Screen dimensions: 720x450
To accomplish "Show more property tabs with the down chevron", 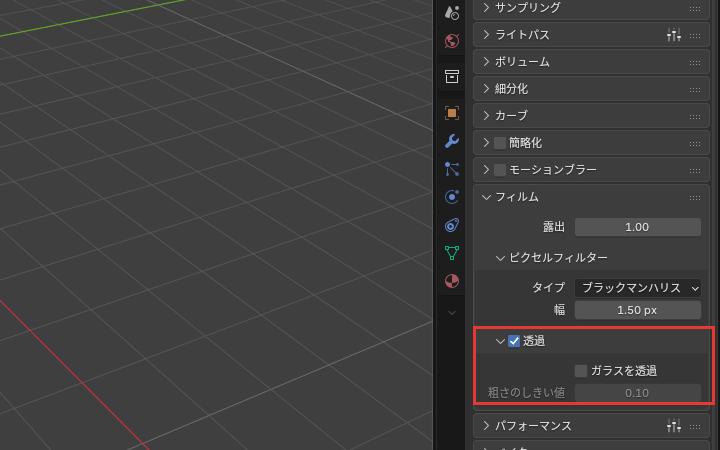I will click(x=452, y=313).
